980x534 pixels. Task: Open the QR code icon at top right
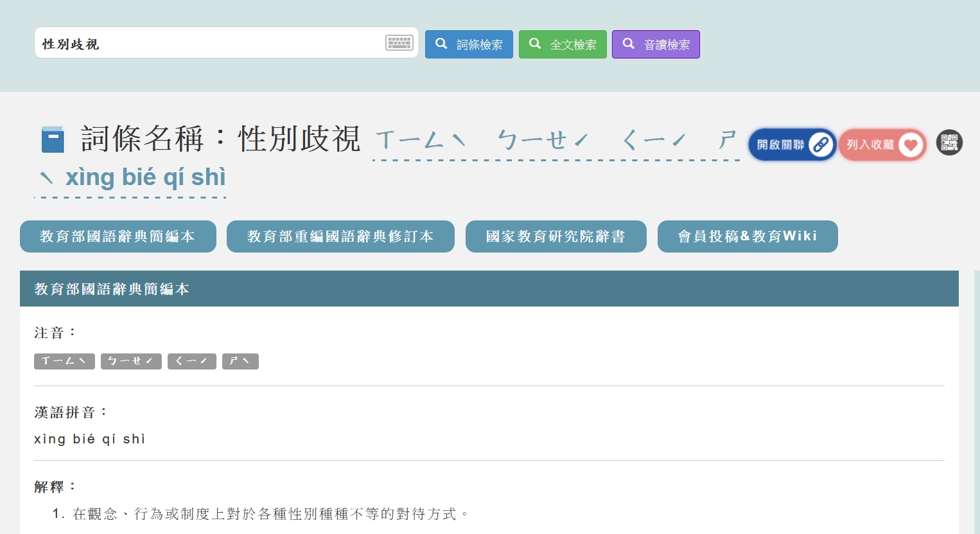pos(949,143)
